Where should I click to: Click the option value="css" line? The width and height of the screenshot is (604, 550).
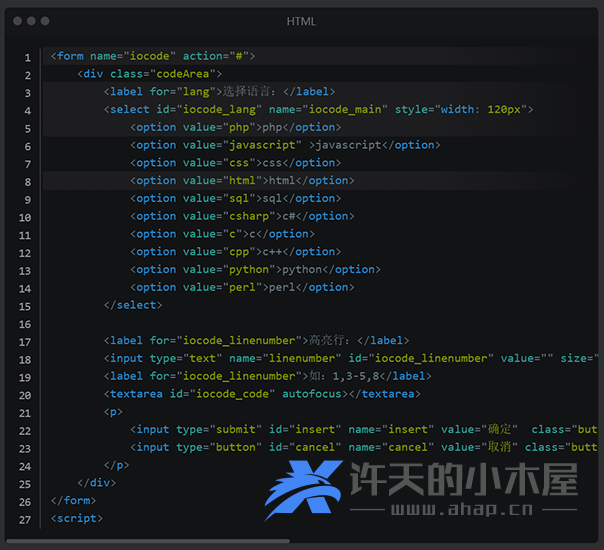tap(235, 163)
